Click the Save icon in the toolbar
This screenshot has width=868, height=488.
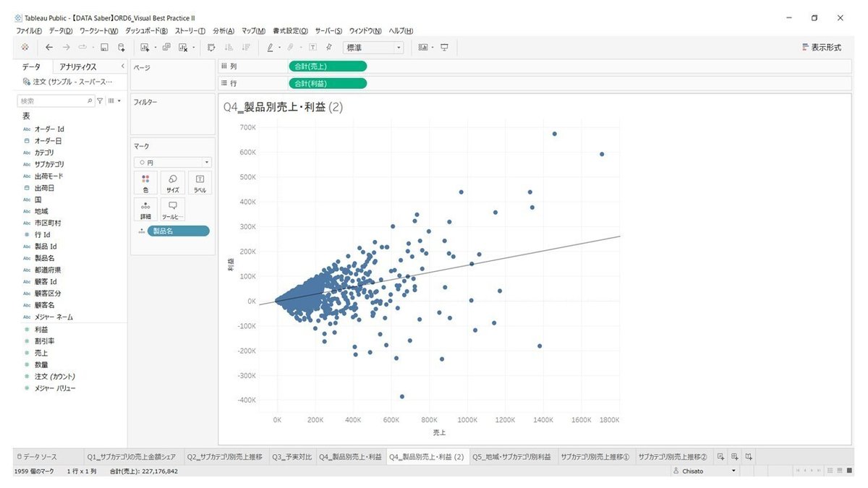point(103,47)
